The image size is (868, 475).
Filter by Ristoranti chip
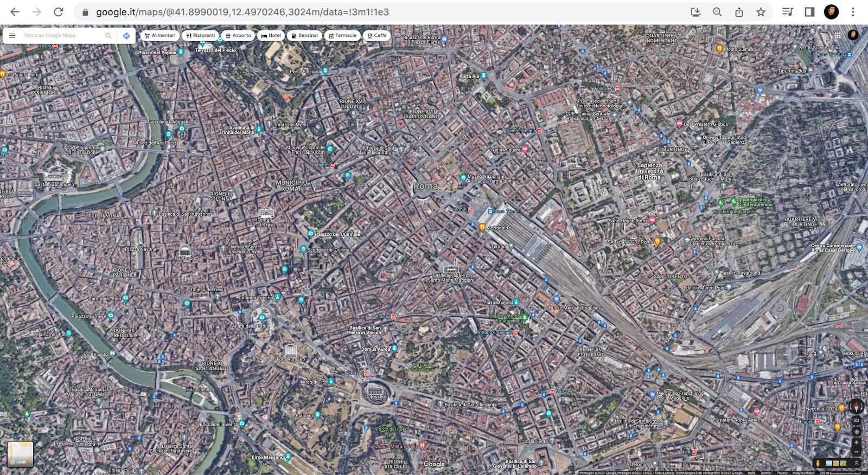[201, 36]
